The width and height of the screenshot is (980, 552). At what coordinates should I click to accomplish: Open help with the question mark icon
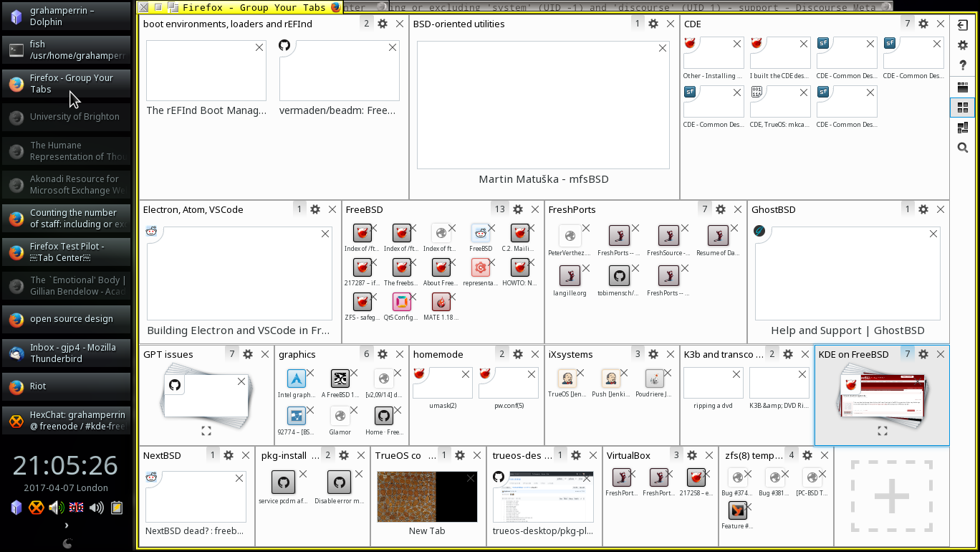[962, 65]
